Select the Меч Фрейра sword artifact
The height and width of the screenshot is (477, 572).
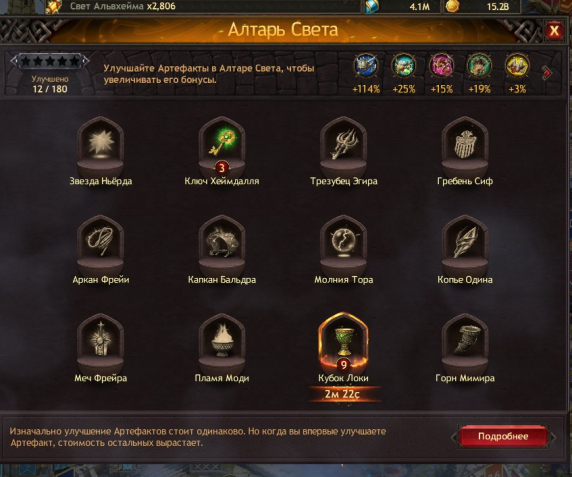point(101,344)
